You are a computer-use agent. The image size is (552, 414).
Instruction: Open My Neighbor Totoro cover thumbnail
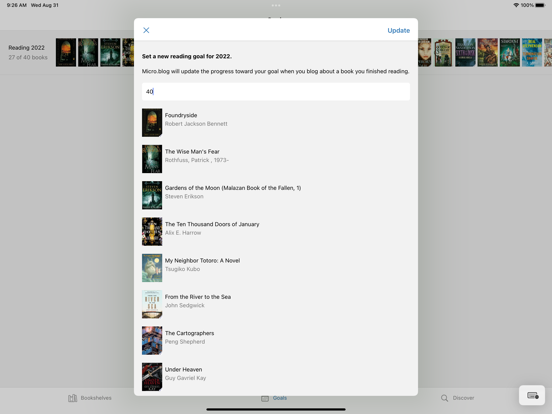point(152,268)
